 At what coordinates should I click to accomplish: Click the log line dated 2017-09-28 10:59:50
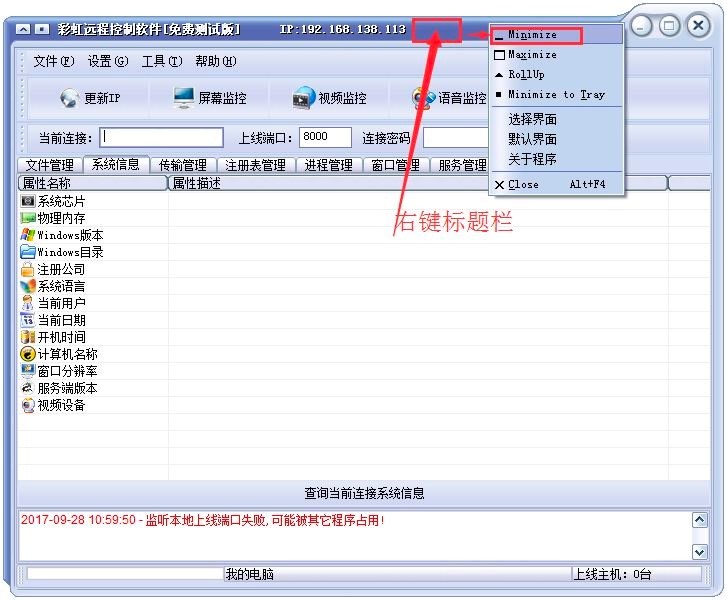point(203,520)
